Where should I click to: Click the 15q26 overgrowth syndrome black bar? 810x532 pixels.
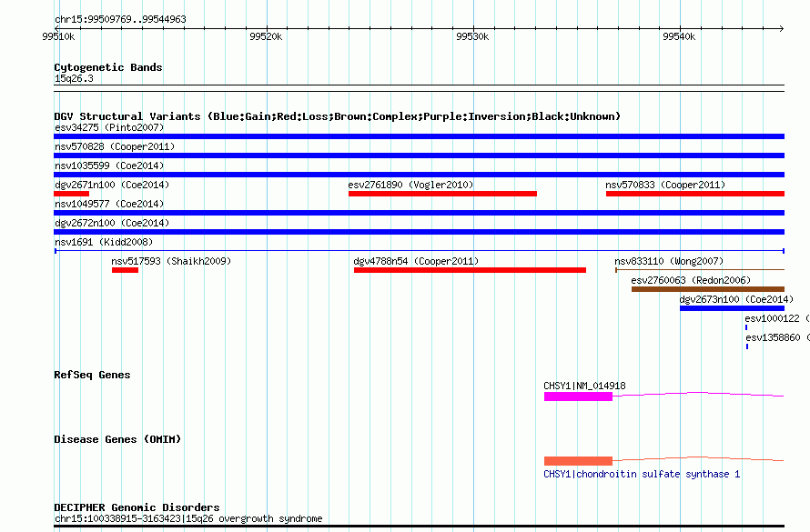point(419,526)
